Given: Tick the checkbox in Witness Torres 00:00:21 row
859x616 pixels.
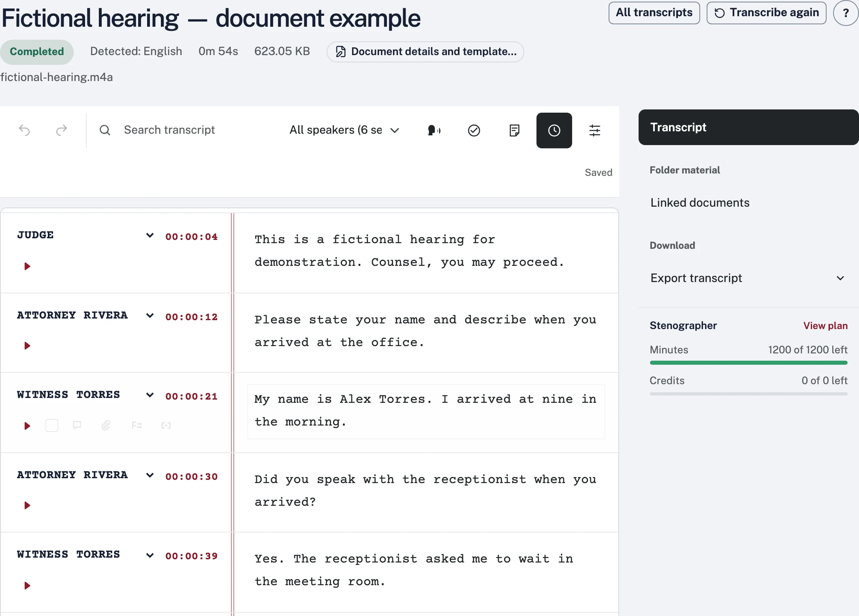Looking at the screenshot, I should click(52, 426).
